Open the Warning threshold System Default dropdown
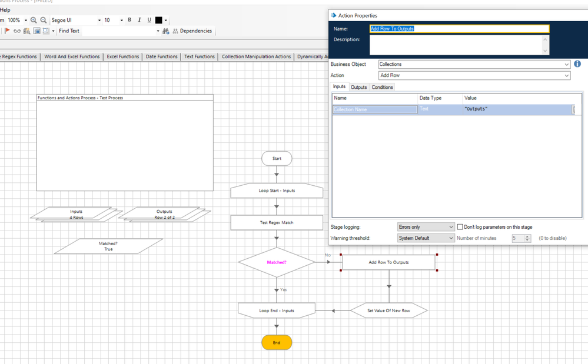 point(451,238)
